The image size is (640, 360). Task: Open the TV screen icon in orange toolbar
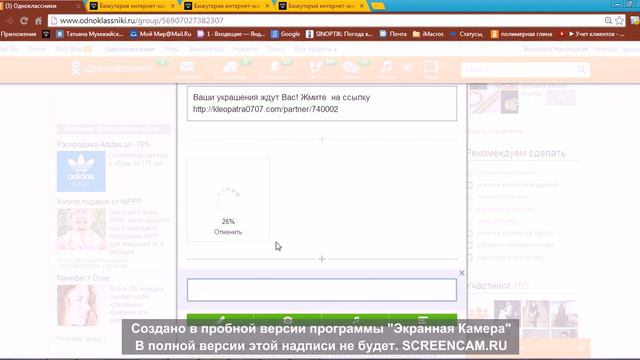(x=431, y=67)
